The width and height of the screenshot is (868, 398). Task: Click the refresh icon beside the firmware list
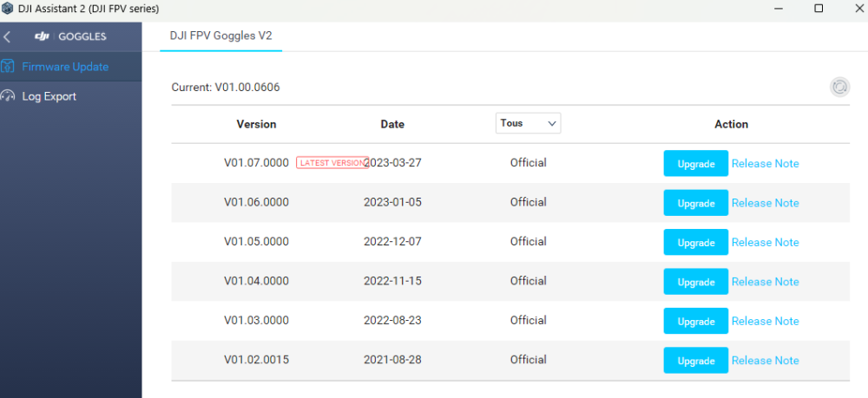(x=839, y=87)
